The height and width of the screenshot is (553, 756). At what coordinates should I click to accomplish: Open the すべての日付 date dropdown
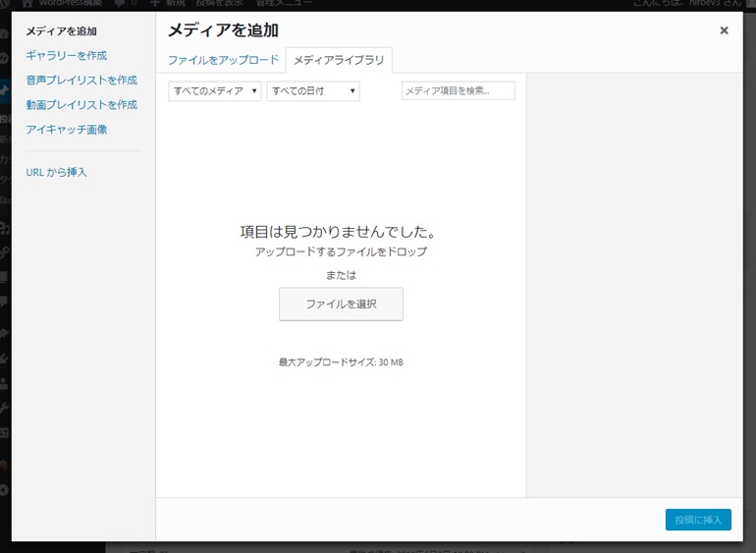pyautogui.click(x=313, y=91)
